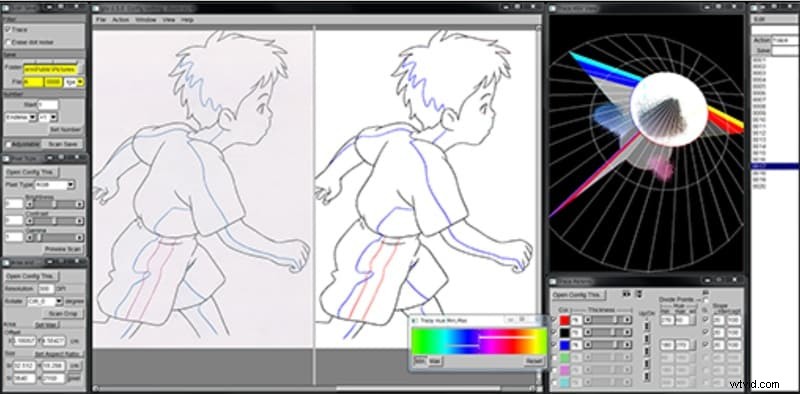
Task: Click the hue spectrum bar in the Trace Hue popup
Action: 479,341
